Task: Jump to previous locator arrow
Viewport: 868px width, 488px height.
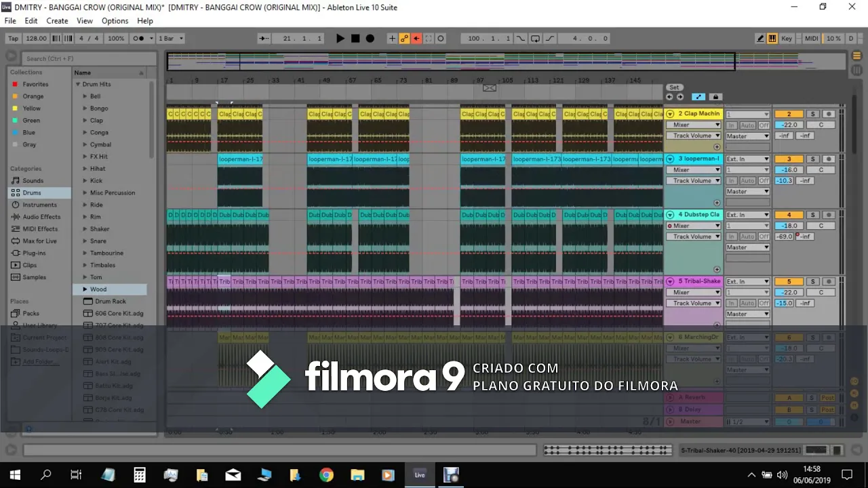Action: (670, 97)
